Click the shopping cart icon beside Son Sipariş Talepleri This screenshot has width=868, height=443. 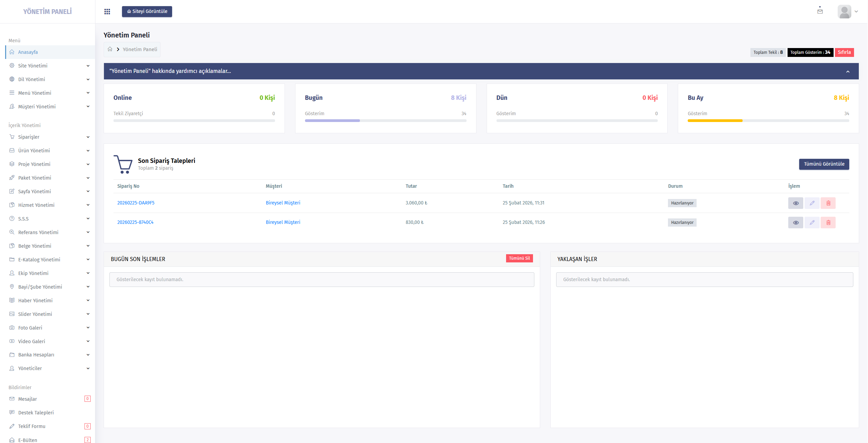123,164
